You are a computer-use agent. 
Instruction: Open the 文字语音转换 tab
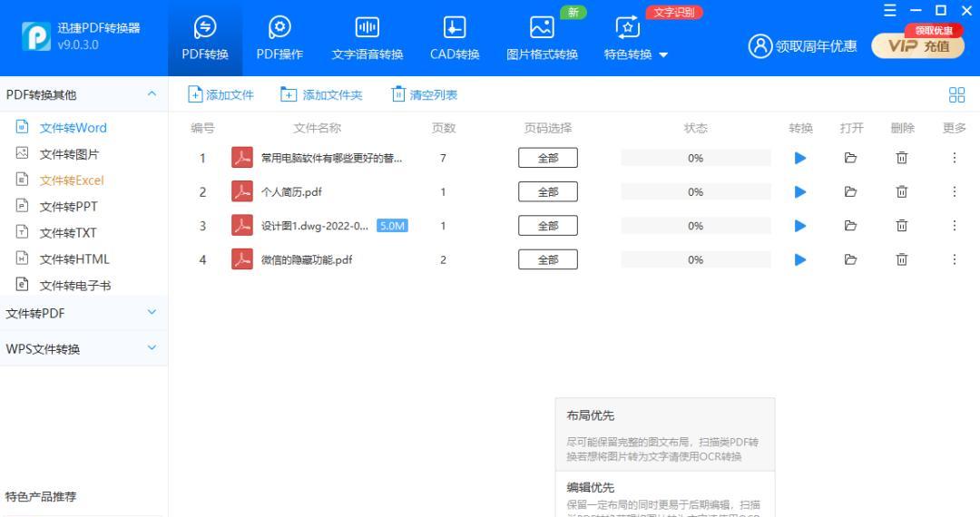(367, 38)
